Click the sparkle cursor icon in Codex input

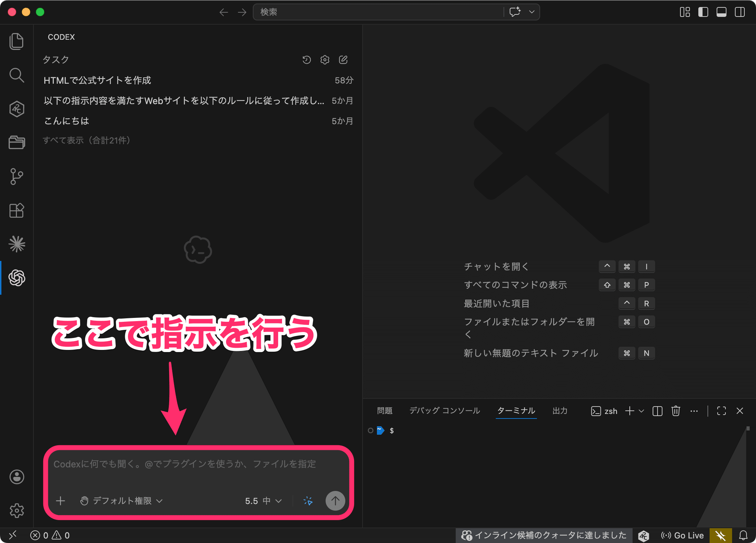(x=308, y=501)
